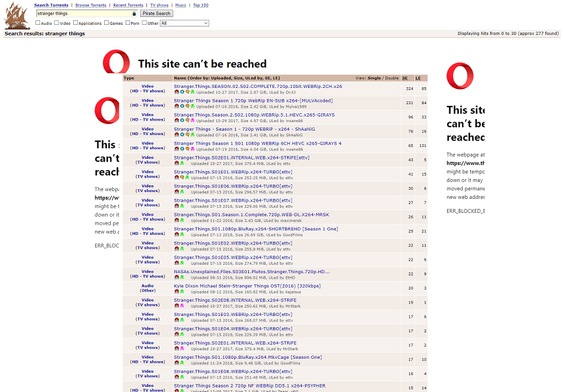Click the seeder count 324 in first row
This screenshot has height=392, width=563.
409,88
